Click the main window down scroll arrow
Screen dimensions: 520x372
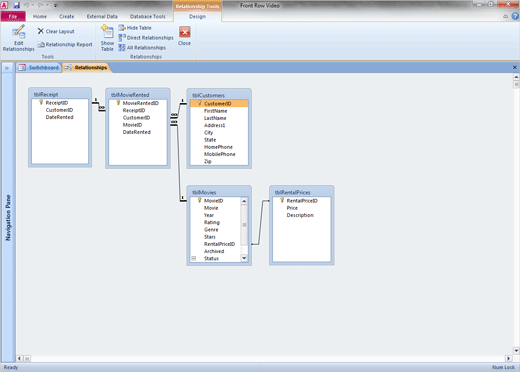[516, 351]
